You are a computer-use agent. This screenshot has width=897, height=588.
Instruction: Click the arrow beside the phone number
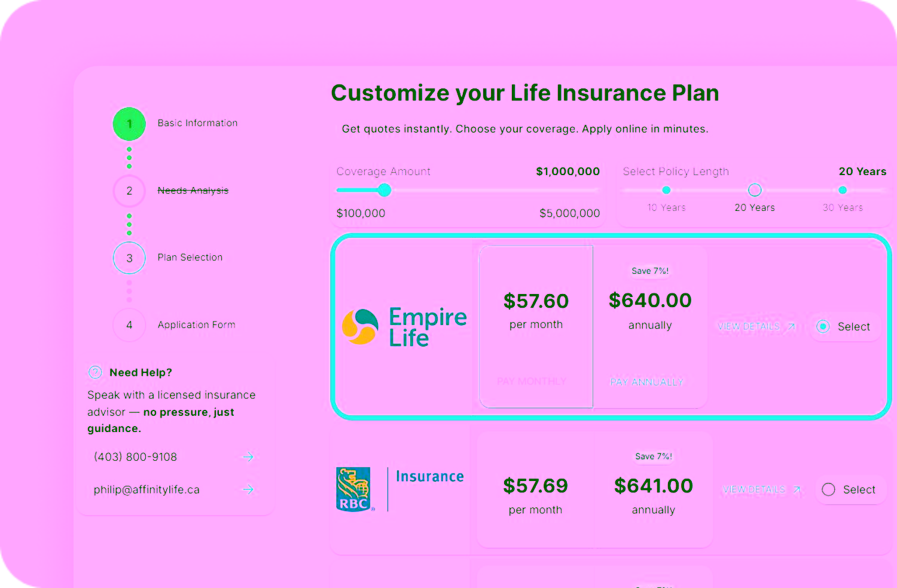pyautogui.click(x=248, y=457)
